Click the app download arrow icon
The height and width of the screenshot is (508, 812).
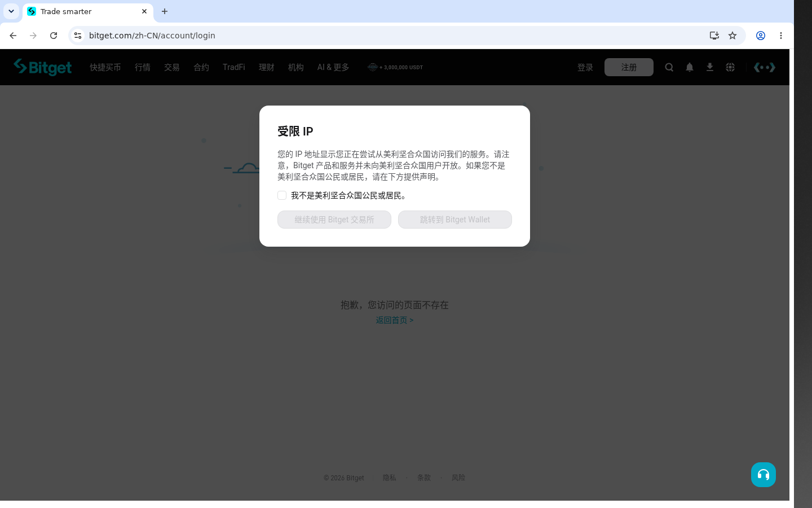pyautogui.click(x=710, y=67)
